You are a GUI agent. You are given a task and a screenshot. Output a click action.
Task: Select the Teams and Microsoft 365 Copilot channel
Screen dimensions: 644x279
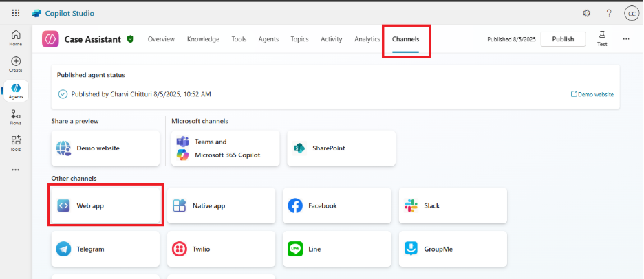pyautogui.click(x=225, y=148)
